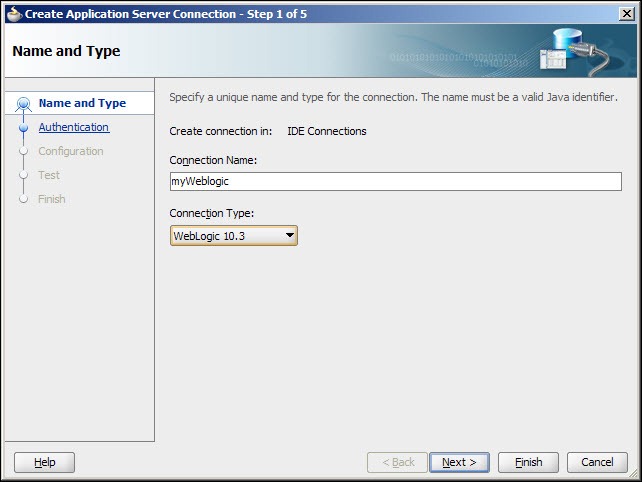Image resolution: width=642 pixels, height=482 pixels.
Task: Click the Configuration step label
Action: coord(71,151)
